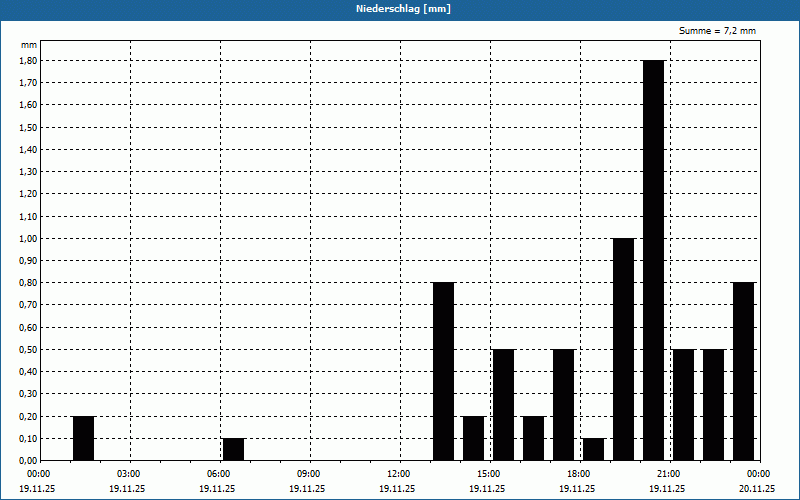
Task: Select the 12:00 time axis label
Action: click(398, 473)
